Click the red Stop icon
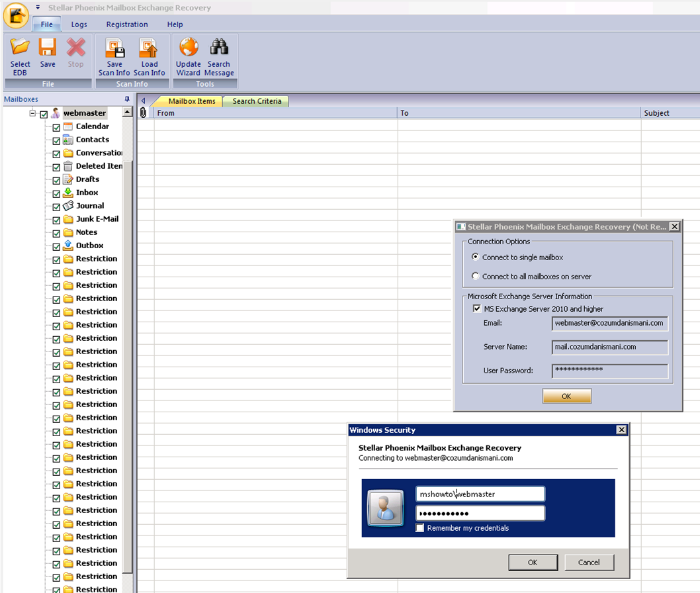 [76, 48]
